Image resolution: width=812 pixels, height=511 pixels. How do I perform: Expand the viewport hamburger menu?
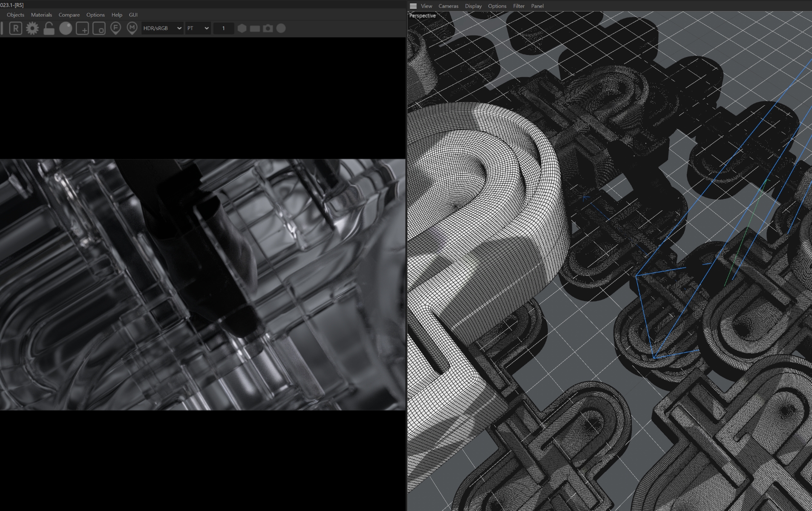413,6
